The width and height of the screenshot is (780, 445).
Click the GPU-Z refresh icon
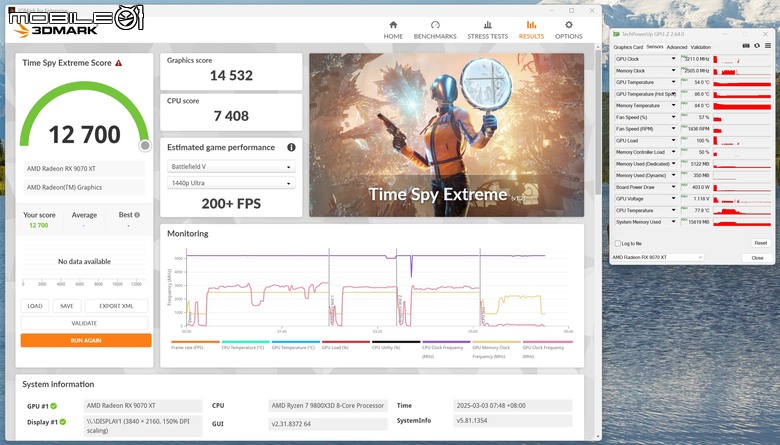(x=757, y=46)
